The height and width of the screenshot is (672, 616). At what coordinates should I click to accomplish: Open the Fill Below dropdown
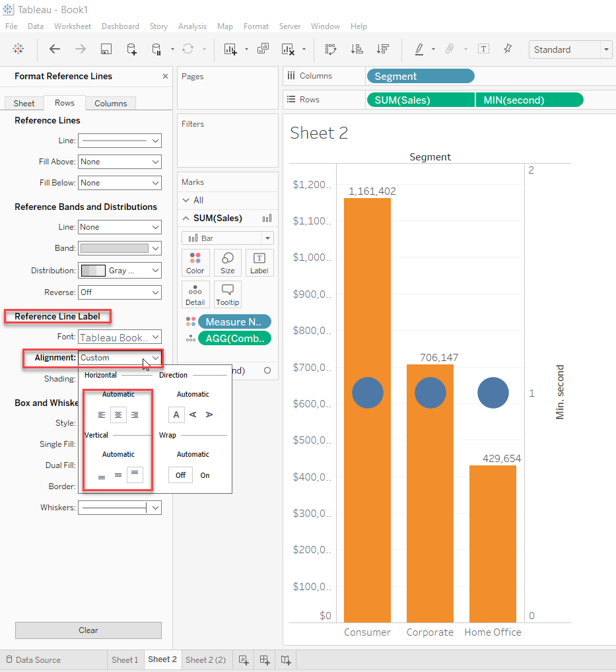pos(120,183)
